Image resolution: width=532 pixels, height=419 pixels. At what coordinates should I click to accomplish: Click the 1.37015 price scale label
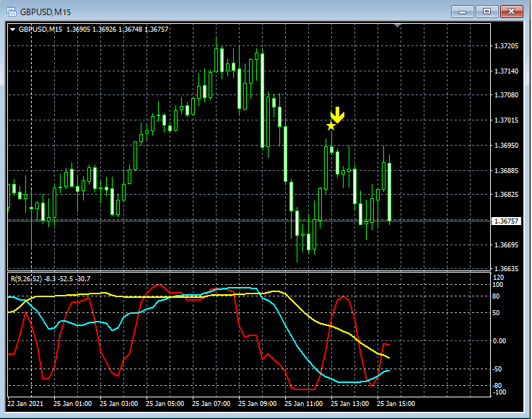(507, 120)
